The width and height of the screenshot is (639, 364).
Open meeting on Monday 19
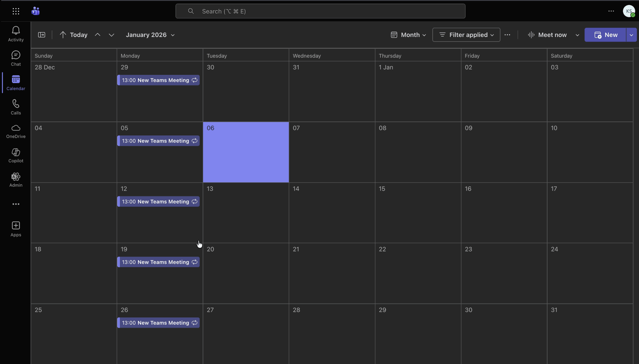[x=158, y=262]
